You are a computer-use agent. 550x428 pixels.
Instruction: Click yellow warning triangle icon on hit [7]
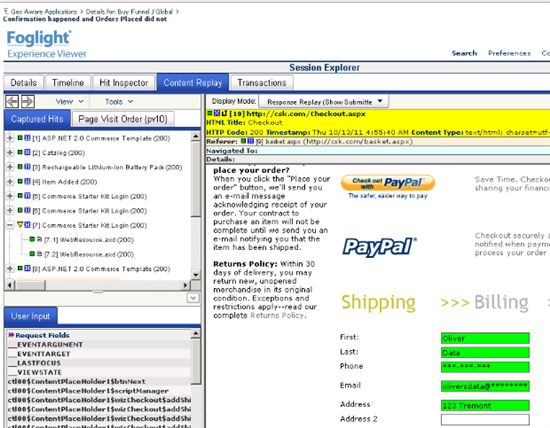20,225
